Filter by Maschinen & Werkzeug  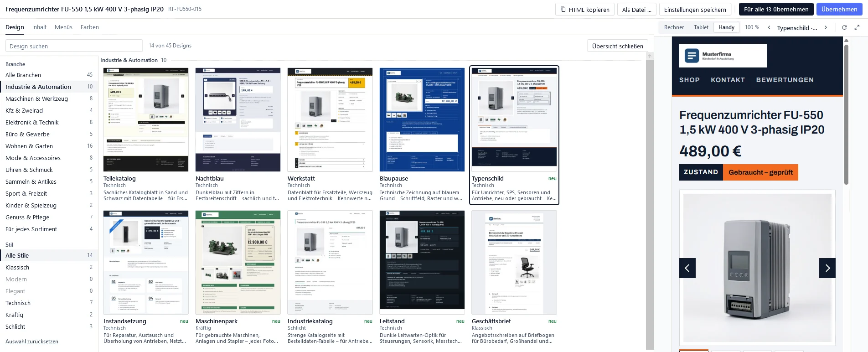pos(49,98)
